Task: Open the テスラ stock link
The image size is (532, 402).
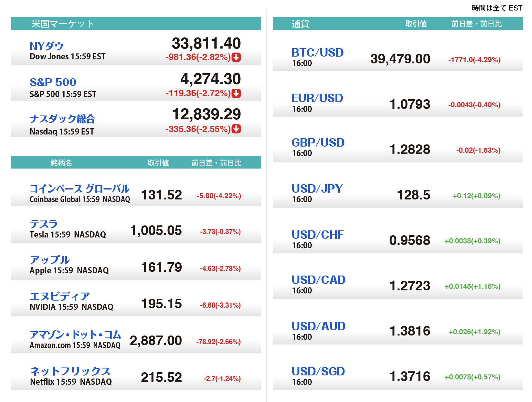Action: pos(44,224)
